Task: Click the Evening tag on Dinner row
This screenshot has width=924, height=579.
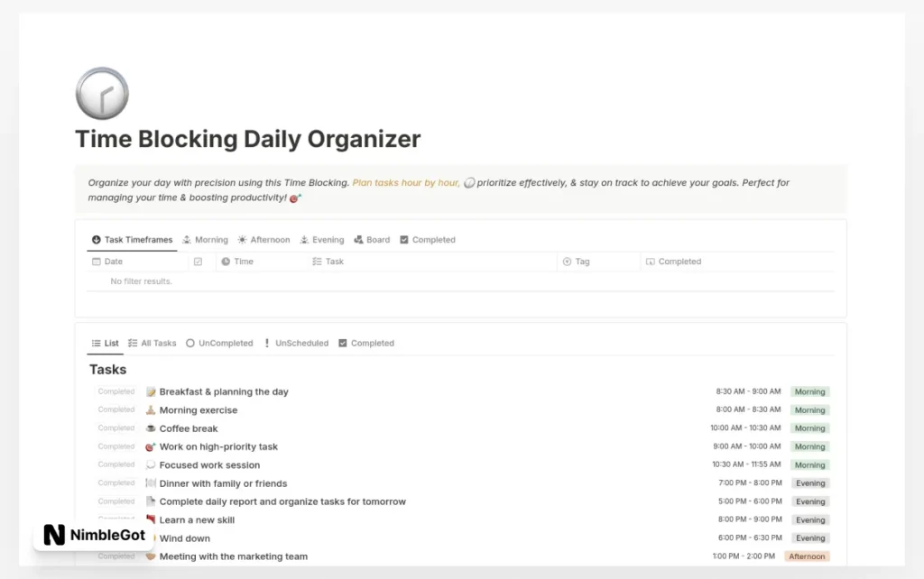Action: pyautogui.click(x=810, y=483)
